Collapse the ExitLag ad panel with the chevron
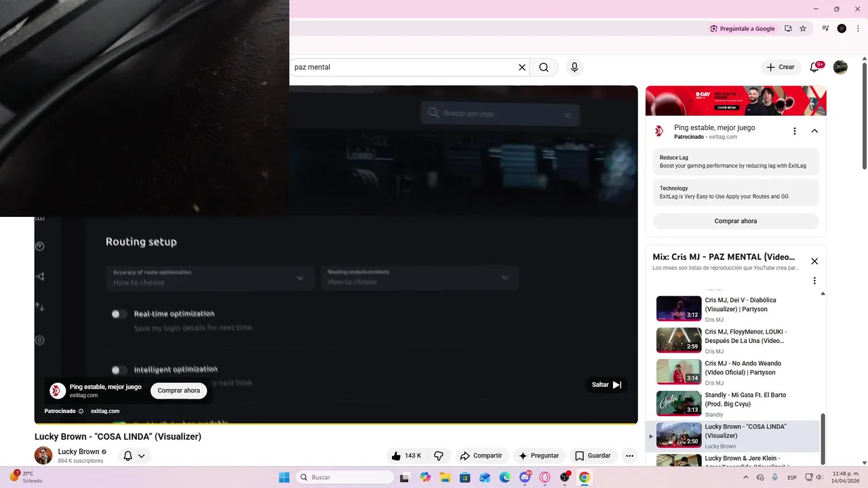This screenshot has height=488, width=868. pyautogui.click(x=814, y=131)
